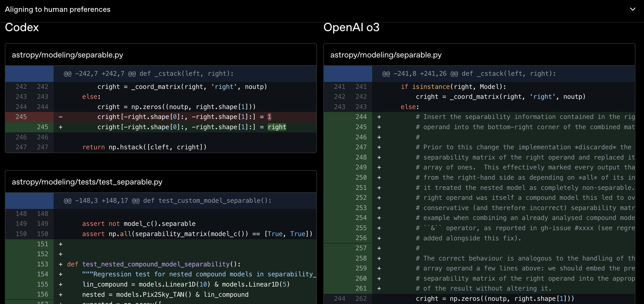Click the 'OpenAI o3' column heading
This screenshot has height=304, width=644.
pyautogui.click(x=351, y=27)
